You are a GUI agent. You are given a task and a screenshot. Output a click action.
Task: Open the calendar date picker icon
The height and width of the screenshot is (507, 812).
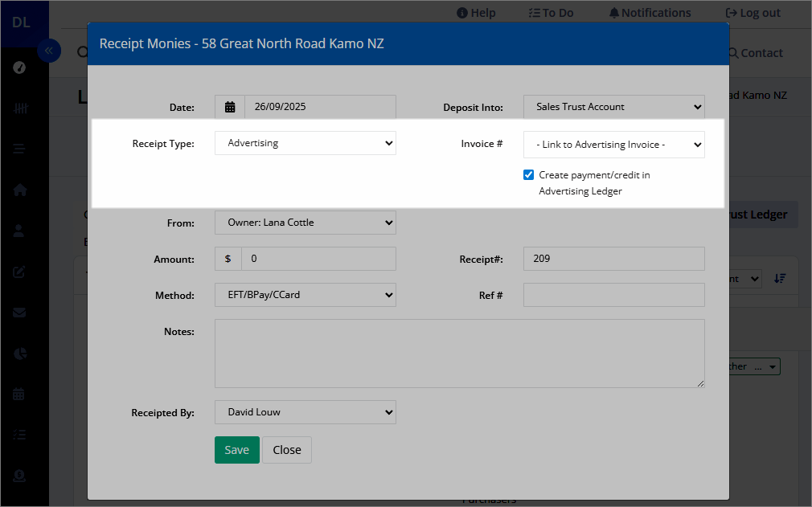pyautogui.click(x=230, y=107)
